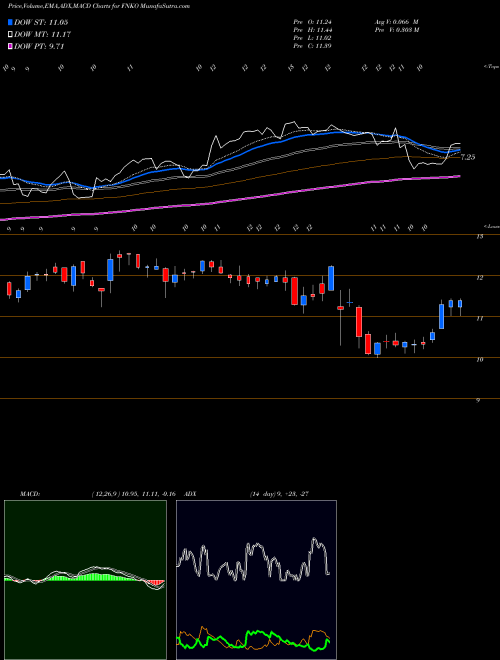Click the 'Pre H: 11.44' value

[312, 30]
